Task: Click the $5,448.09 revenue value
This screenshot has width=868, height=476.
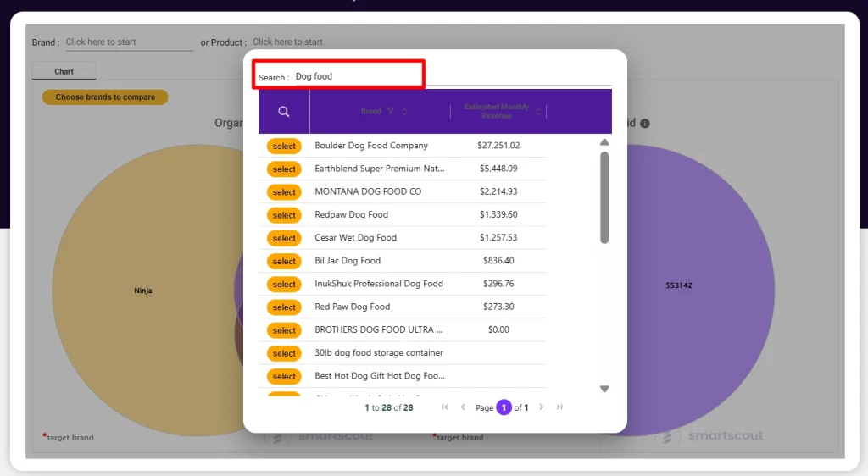Action: 498,169
